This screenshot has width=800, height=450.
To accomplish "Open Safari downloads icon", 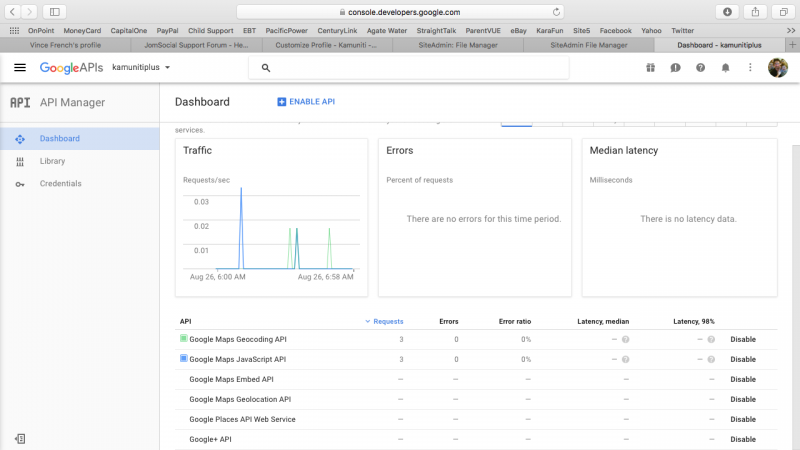I will [727, 12].
